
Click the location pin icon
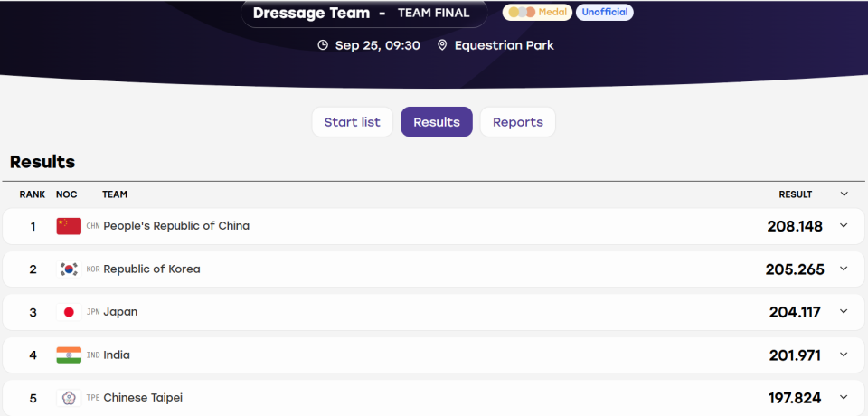[442, 45]
